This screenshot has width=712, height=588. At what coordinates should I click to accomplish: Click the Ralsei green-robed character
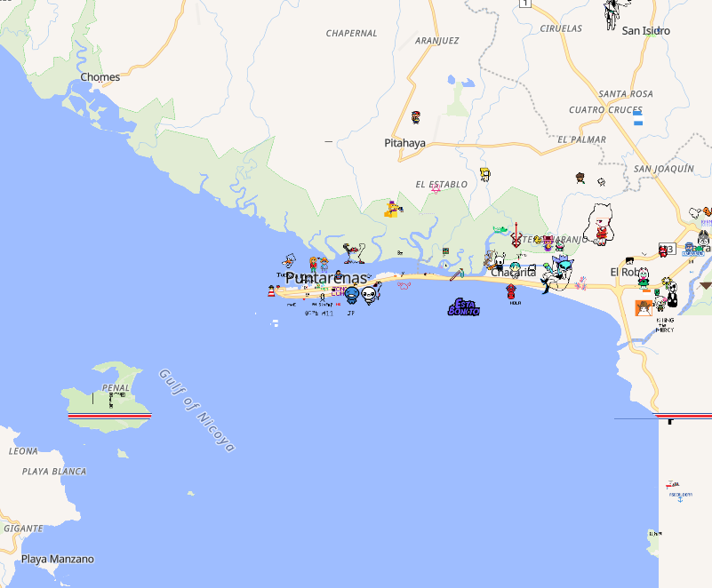coord(644,278)
